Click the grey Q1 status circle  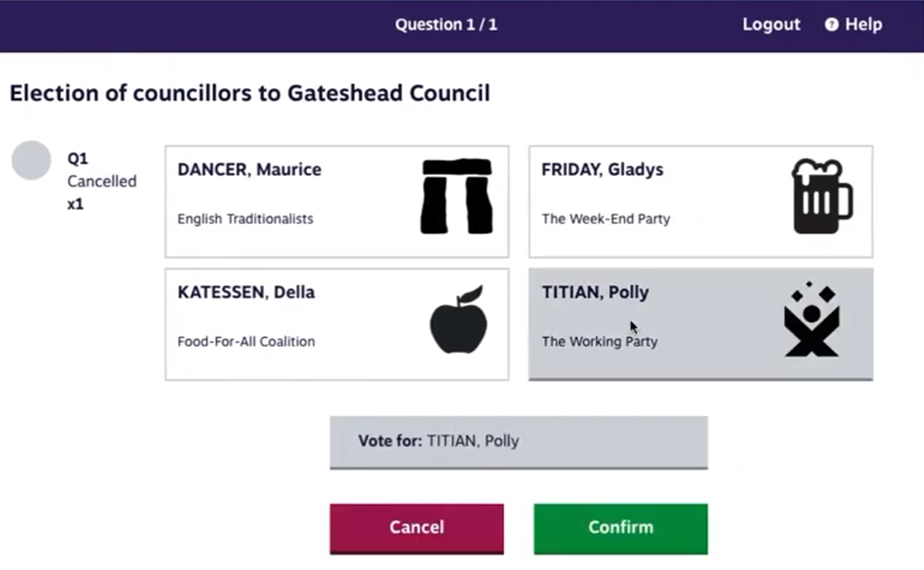(31, 160)
